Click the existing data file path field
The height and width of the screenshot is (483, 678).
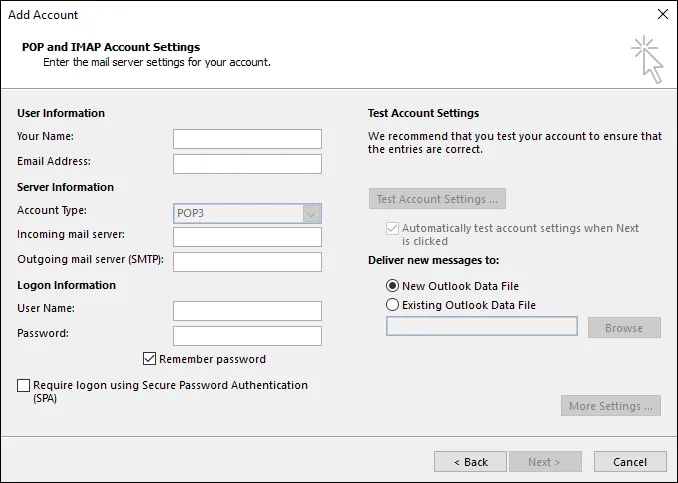481,326
